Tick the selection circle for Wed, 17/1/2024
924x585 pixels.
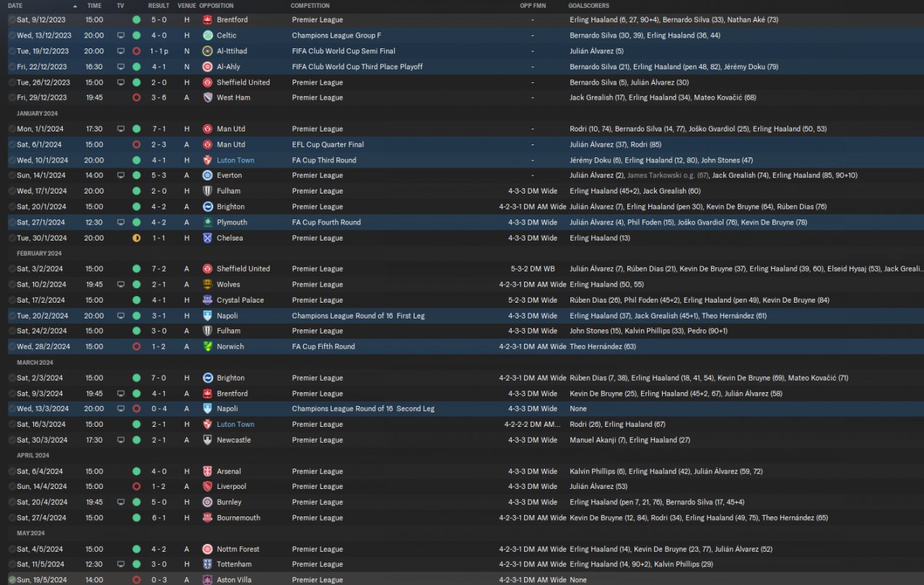coord(12,191)
